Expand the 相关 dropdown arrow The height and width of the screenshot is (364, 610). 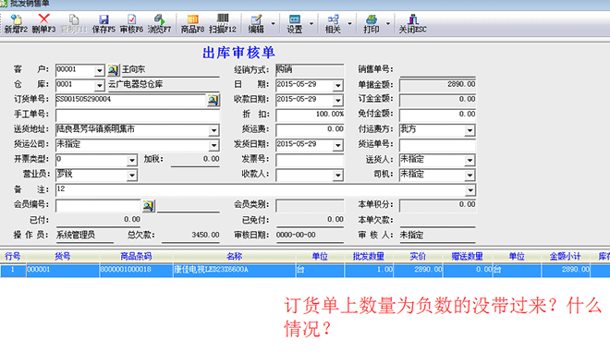click(349, 24)
